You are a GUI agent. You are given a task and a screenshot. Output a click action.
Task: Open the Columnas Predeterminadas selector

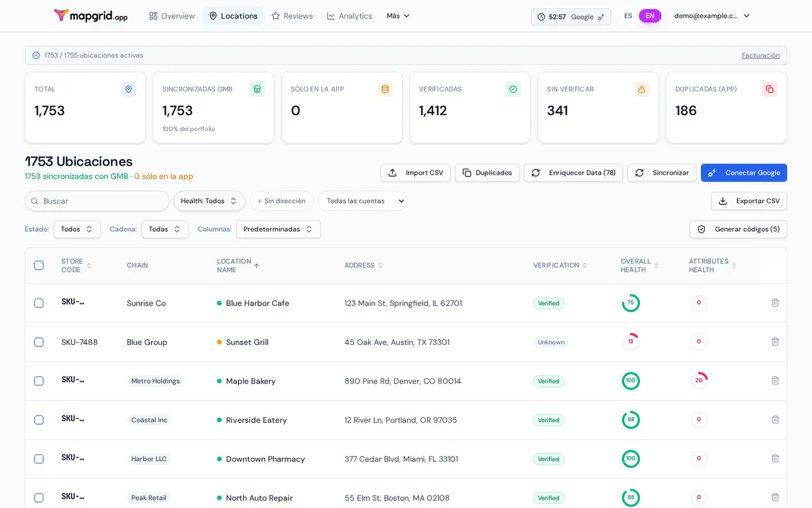pos(278,229)
